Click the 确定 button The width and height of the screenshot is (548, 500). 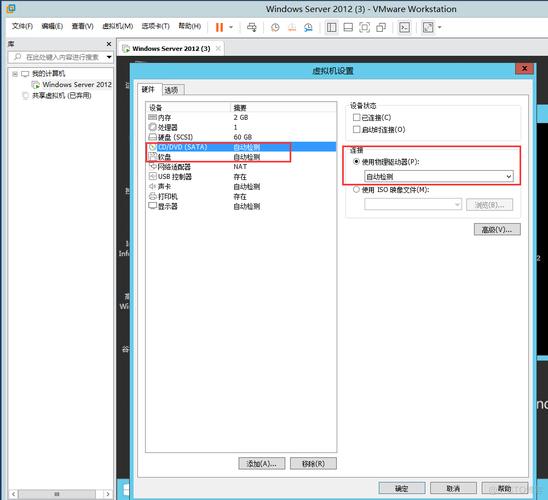(402, 488)
